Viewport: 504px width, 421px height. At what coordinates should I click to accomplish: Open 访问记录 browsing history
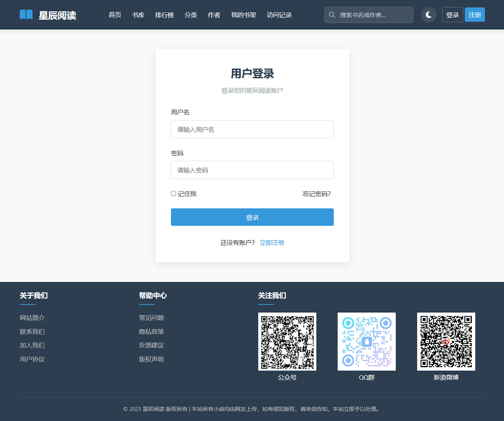tap(279, 15)
